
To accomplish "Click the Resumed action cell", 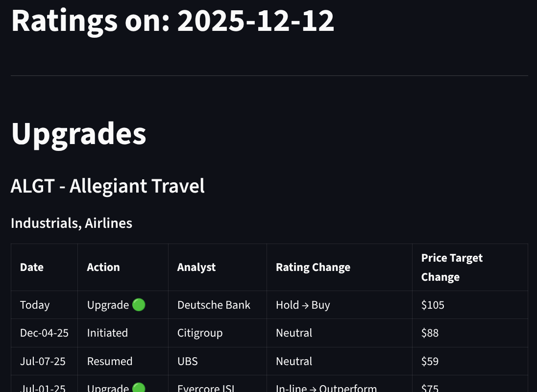I will click(x=110, y=361).
